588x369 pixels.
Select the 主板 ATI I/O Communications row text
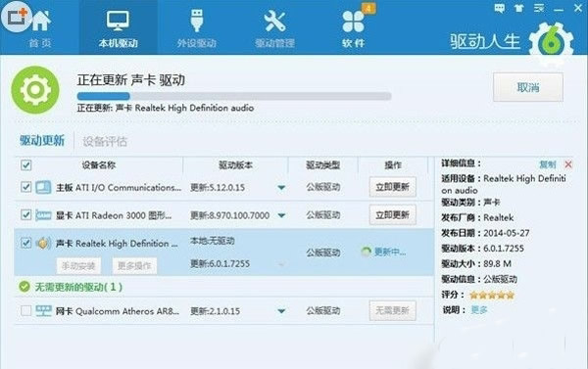pos(119,187)
